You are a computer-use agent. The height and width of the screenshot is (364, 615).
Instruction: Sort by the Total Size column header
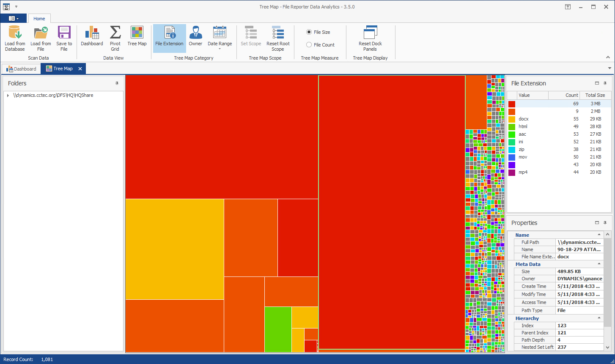click(x=595, y=95)
